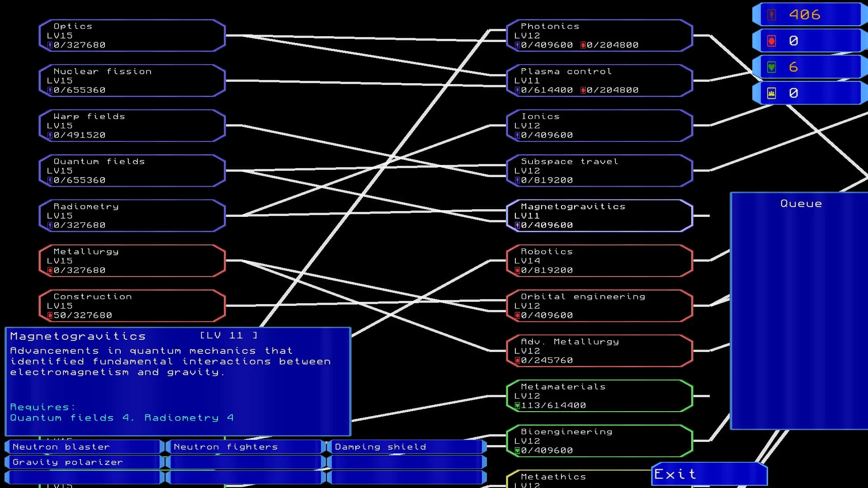Click the purple cost icon in Ionics
This screenshot has height=488, width=868.
(x=517, y=135)
